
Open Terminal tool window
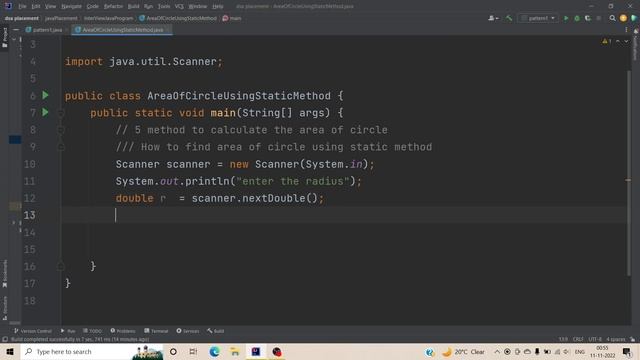click(x=156, y=331)
